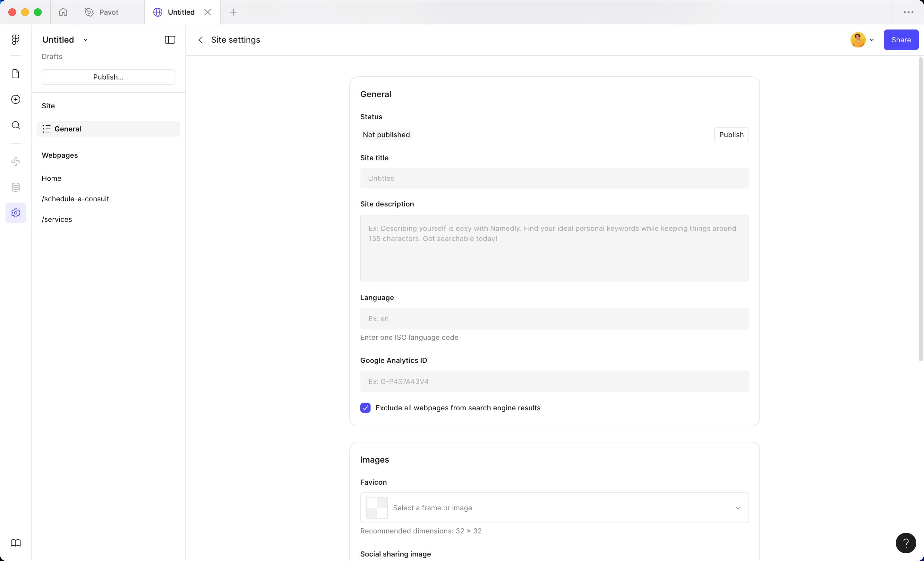
Task: Click 'Recommended dimensions: 32 × 32' text
Action: tap(421, 531)
